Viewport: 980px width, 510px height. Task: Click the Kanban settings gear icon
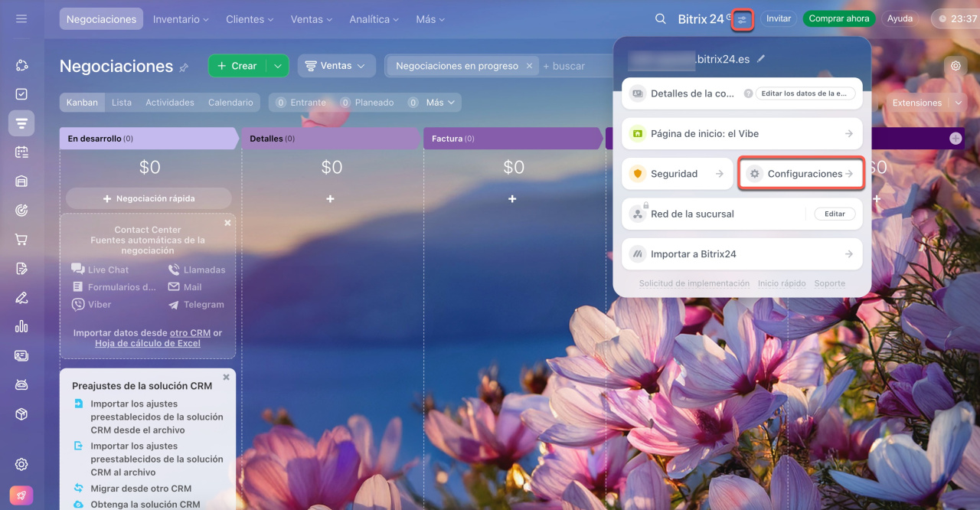tap(955, 66)
